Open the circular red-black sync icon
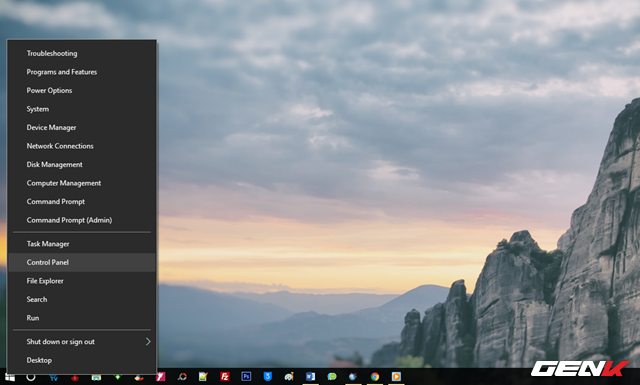Image resolution: width=640 pixels, height=385 pixels. pos(182,376)
